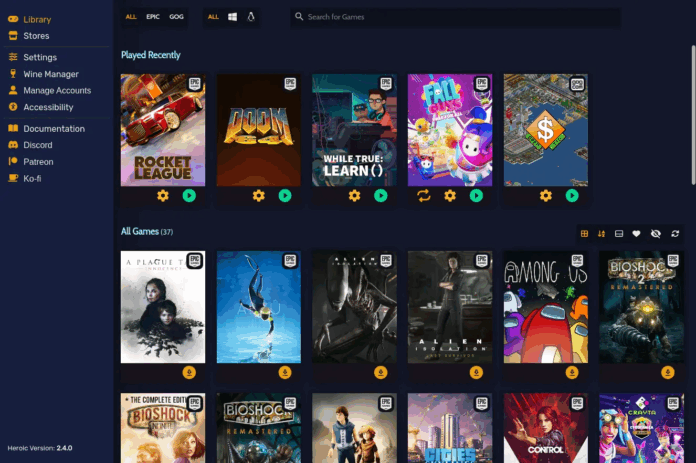The width and height of the screenshot is (696, 463).
Task: Click the library vertical scrollbar
Action: (693, 115)
